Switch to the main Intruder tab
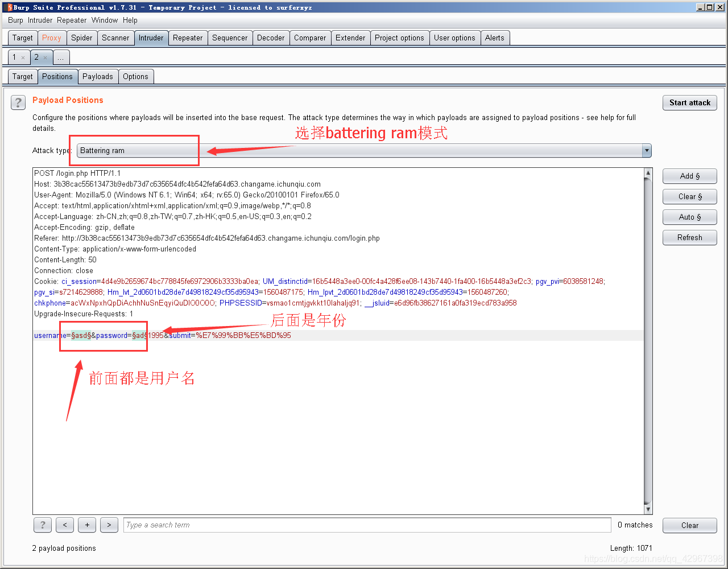Screen dimensions: 728x569 (x=151, y=38)
